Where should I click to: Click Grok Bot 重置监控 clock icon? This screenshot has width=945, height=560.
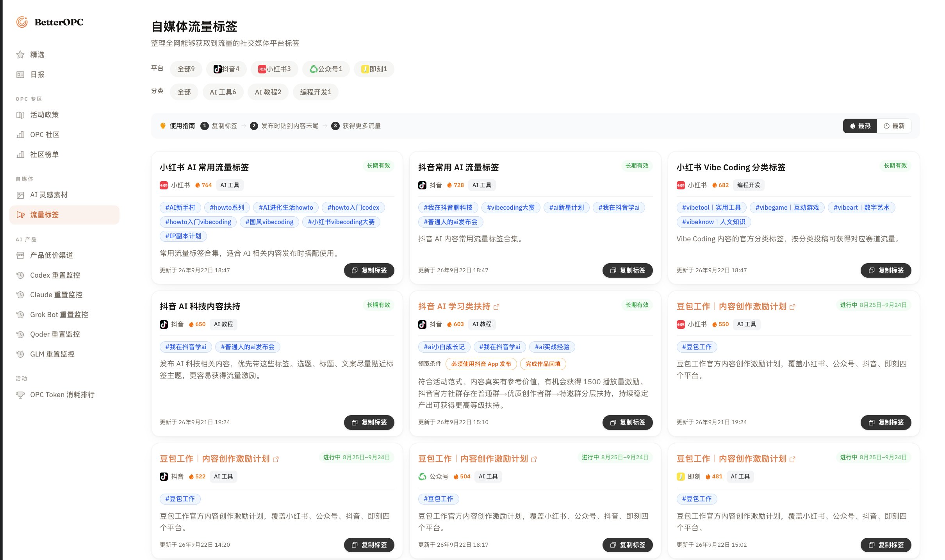click(20, 315)
